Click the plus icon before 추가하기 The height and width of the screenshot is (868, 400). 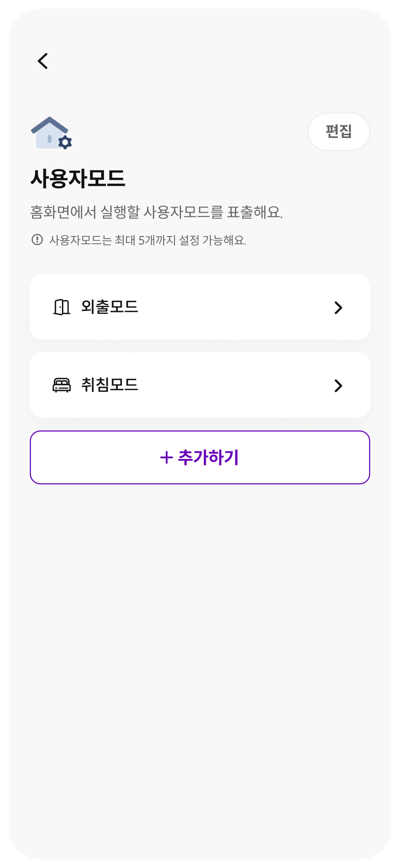tap(166, 458)
